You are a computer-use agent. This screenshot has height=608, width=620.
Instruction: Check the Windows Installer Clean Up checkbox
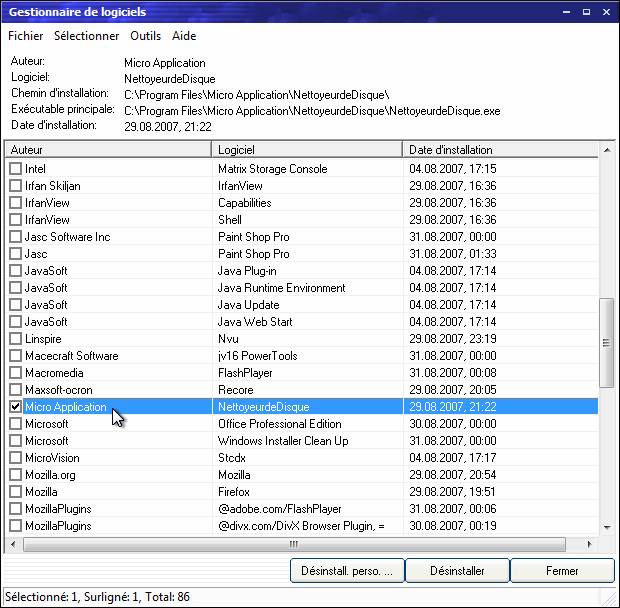15,441
